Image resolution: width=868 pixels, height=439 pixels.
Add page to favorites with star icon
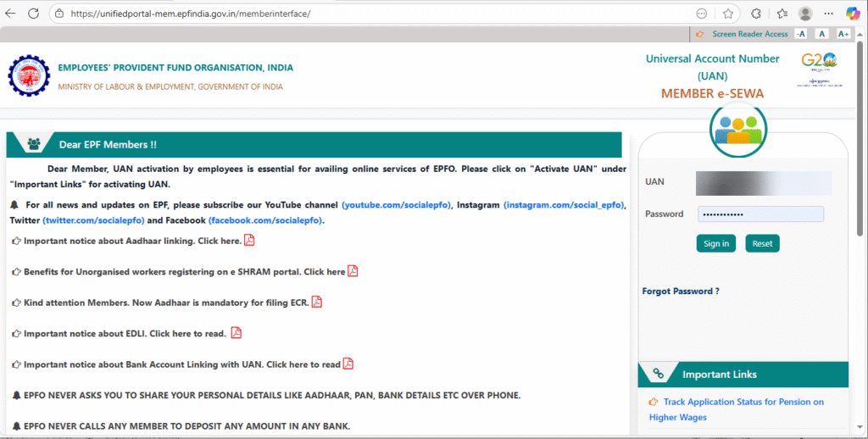point(727,14)
